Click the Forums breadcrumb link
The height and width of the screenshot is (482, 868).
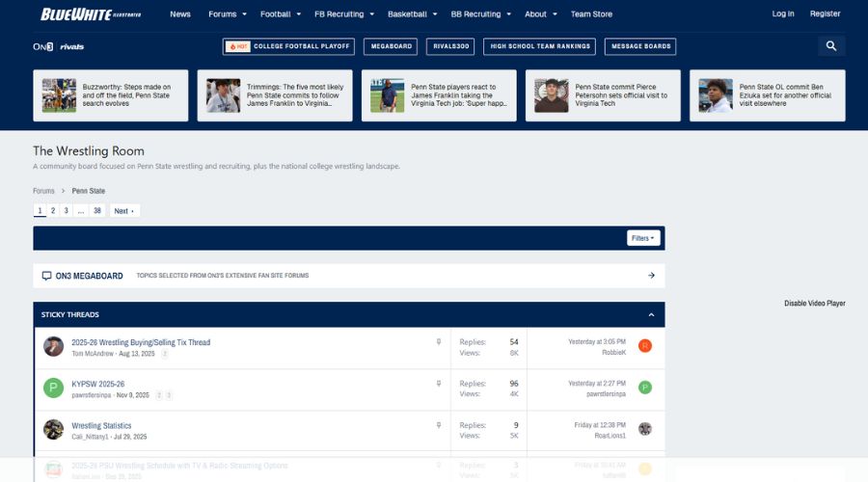tap(43, 191)
